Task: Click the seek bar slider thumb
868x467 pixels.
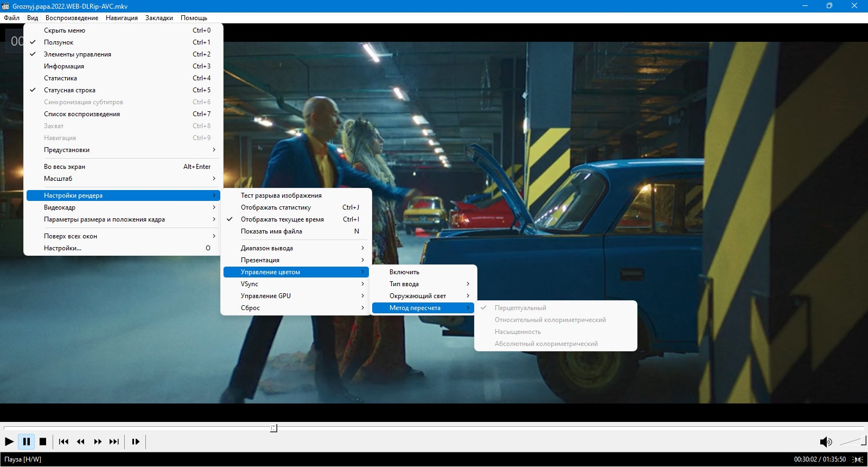Action: point(273,428)
